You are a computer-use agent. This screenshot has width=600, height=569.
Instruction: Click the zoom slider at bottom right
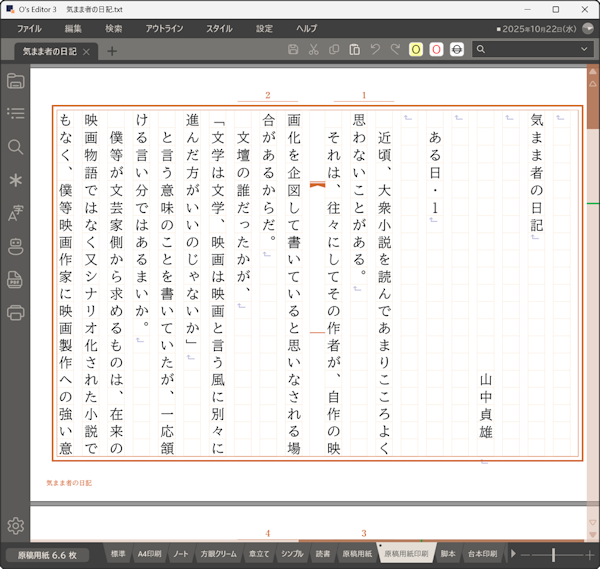pyautogui.click(x=552, y=554)
